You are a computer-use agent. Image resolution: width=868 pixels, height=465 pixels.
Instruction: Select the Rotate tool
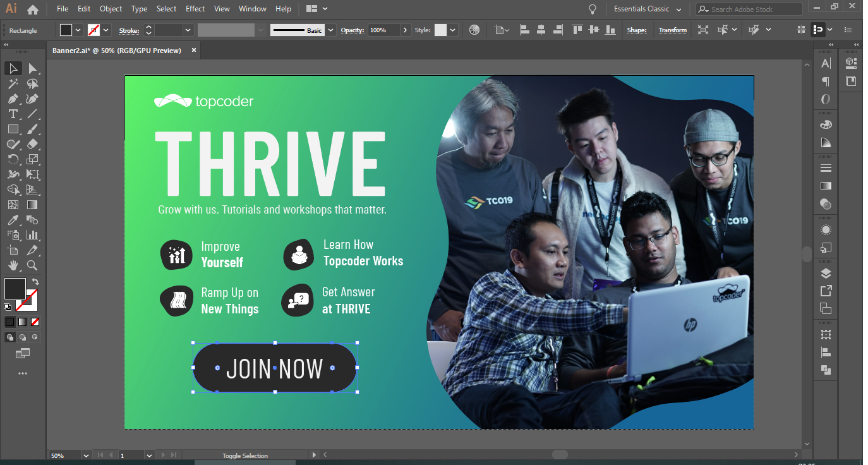[13, 159]
